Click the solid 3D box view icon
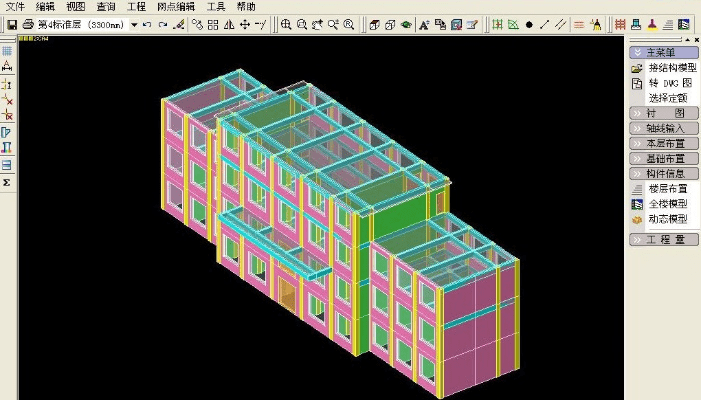701x400 pixels. point(373,24)
